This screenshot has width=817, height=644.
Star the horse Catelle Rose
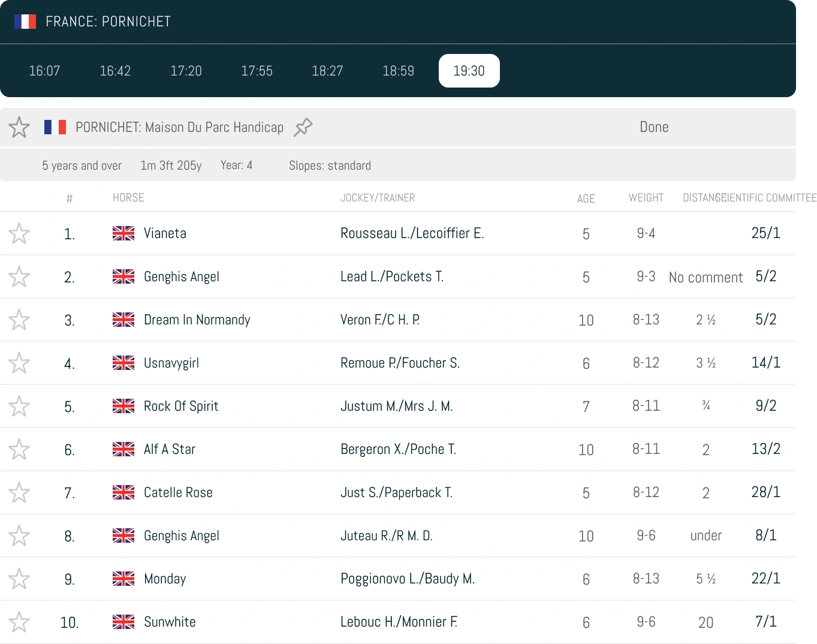point(19,492)
